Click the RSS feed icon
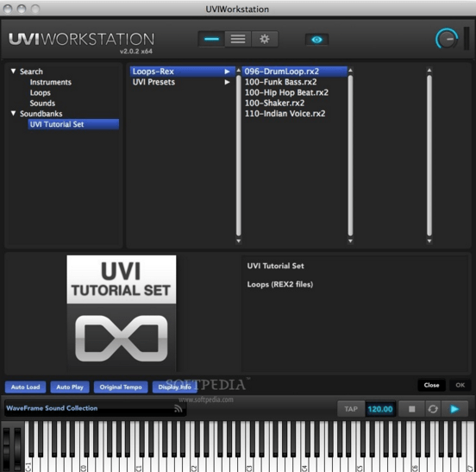 [178, 409]
